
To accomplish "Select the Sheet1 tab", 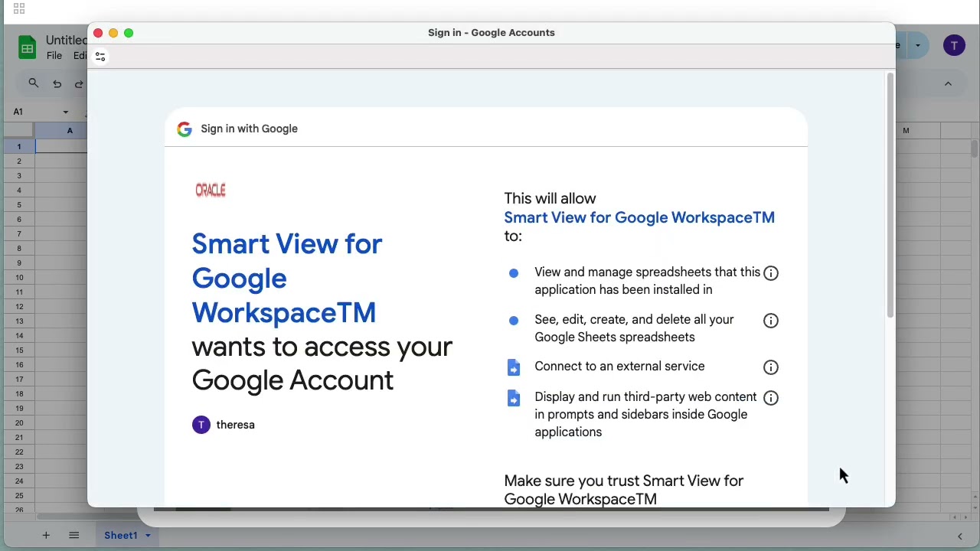I will pos(121,536).
